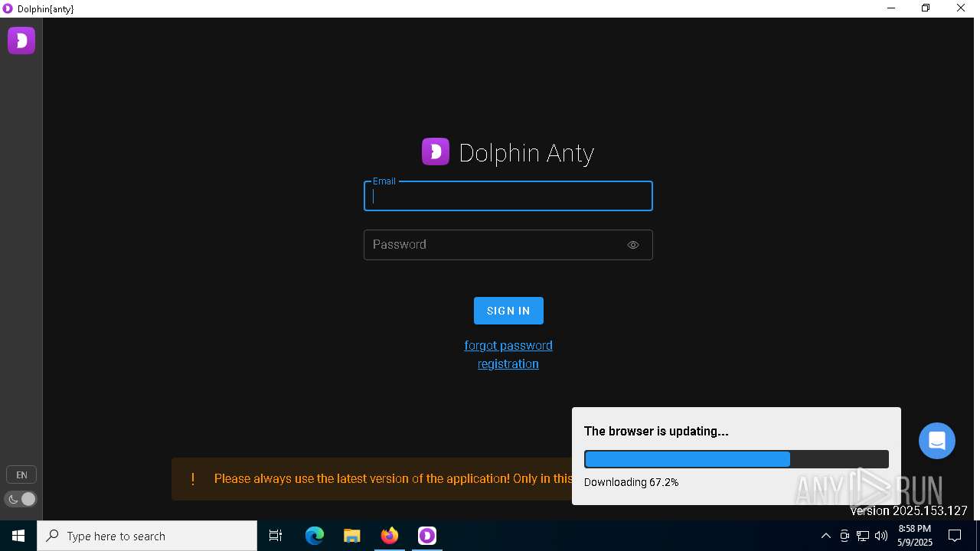Image resolution: width=980 pixels, height=551 pixels.
Task: Click the browser update progress bar
Action: pos(737,459)
